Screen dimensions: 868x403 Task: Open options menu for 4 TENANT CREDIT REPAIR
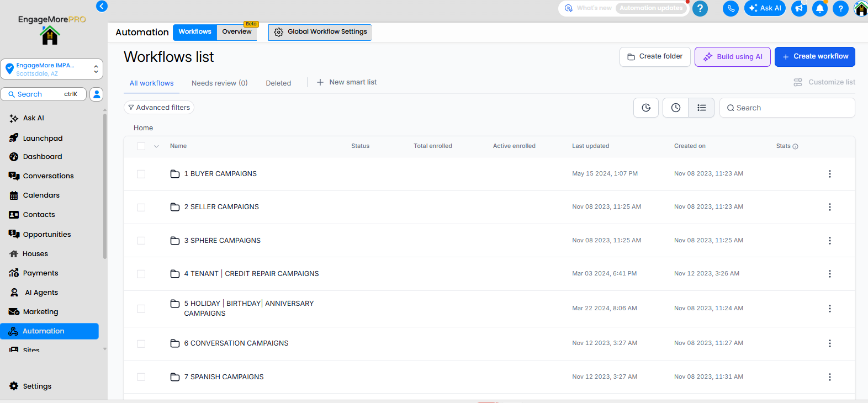pyautogui.click(x=829, y=274)
